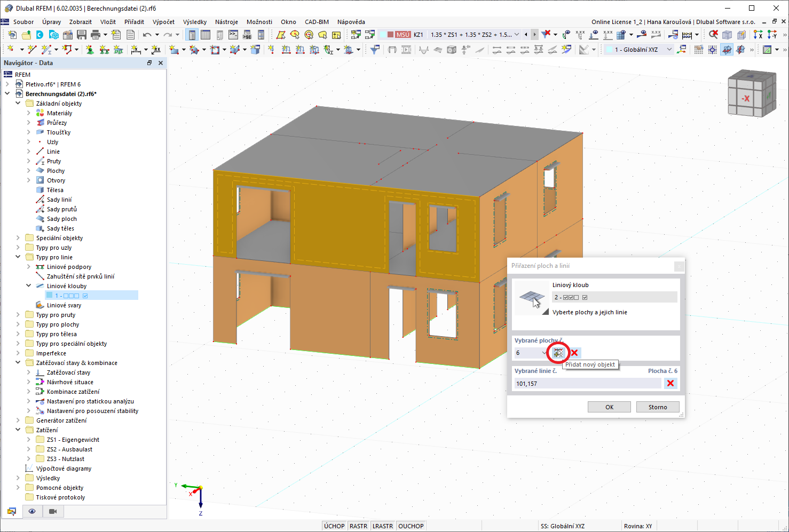Switch to the Navigator eye display tab
Viewport: 789px width, 532px height.
[x=32, y=511]
